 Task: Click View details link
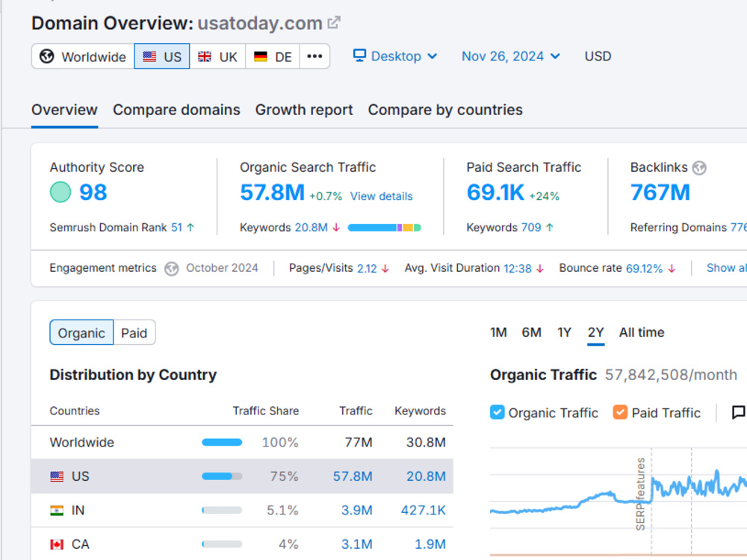click(x=381, y=196)
